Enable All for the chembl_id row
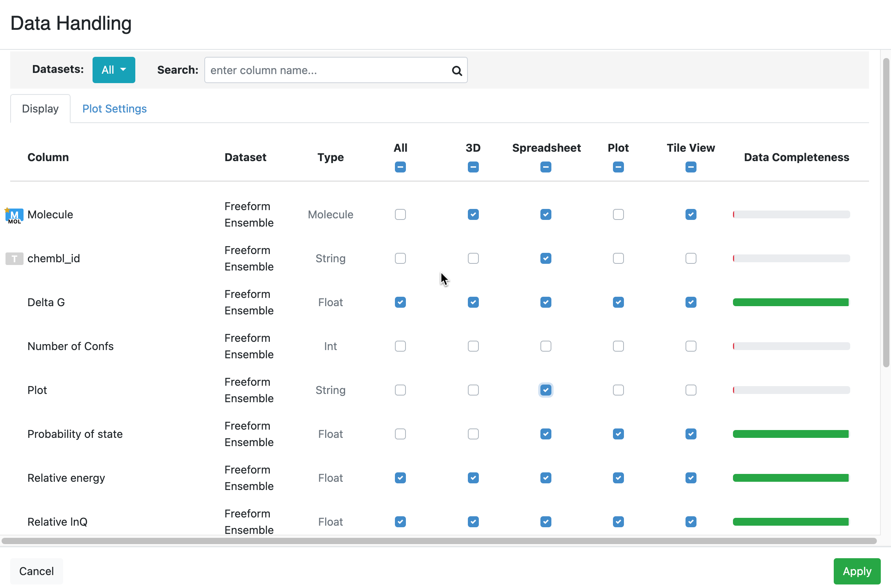The image size is (891, 588). tap(400, 258)
